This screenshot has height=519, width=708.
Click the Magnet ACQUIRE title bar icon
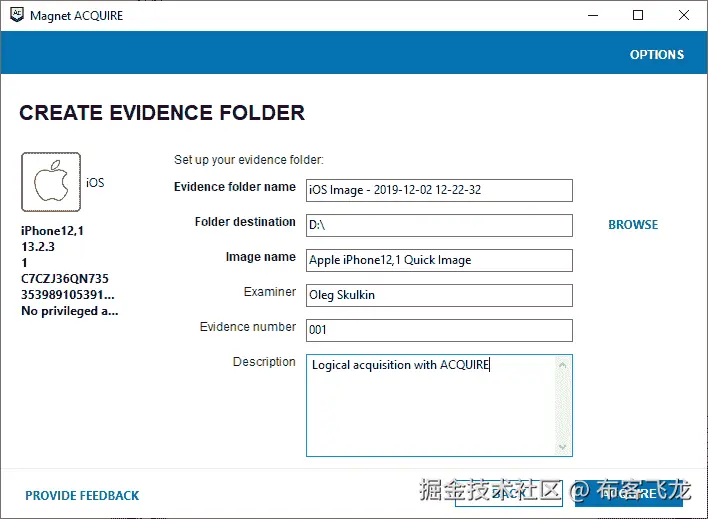pos(17,15)
